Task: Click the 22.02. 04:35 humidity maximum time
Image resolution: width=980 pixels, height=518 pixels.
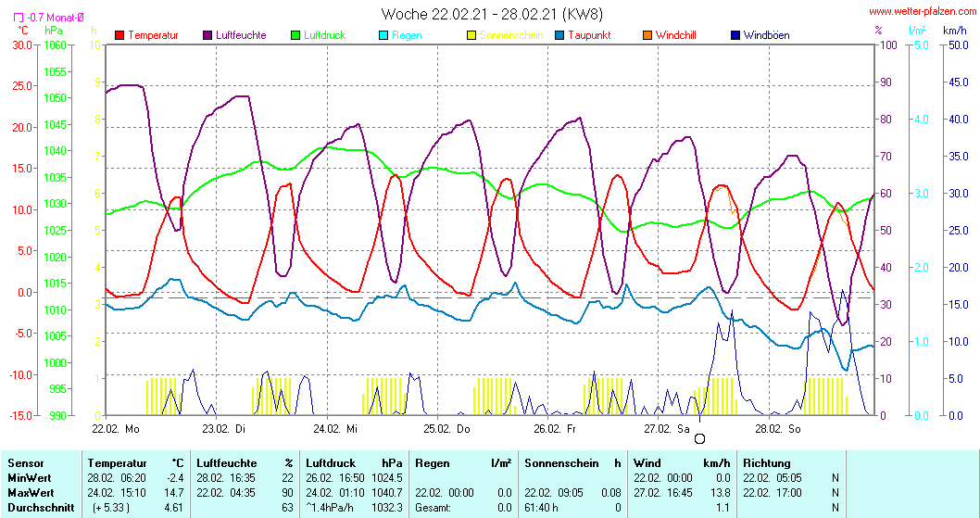Action: click(224, 493)
